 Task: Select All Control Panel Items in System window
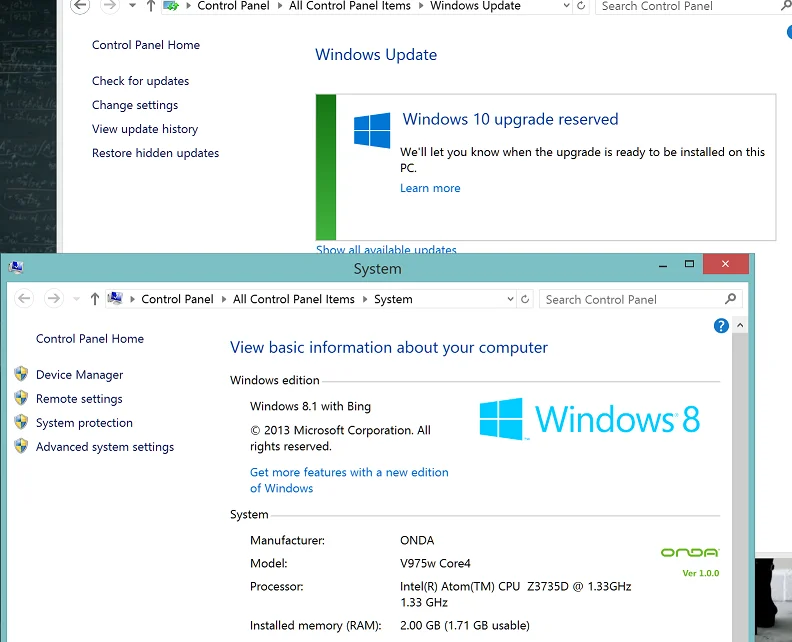point(294,299)
